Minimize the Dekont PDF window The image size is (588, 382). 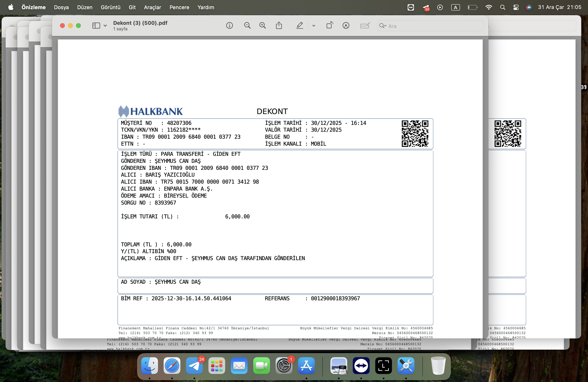click(70, 25)
